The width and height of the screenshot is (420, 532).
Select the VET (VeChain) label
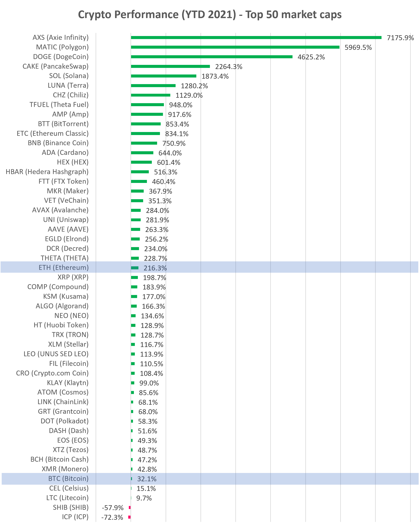66,200
